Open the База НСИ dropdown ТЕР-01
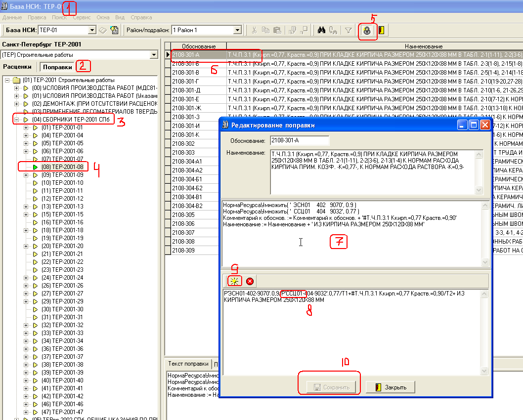 pyautogui.click(x=92, y=30)
